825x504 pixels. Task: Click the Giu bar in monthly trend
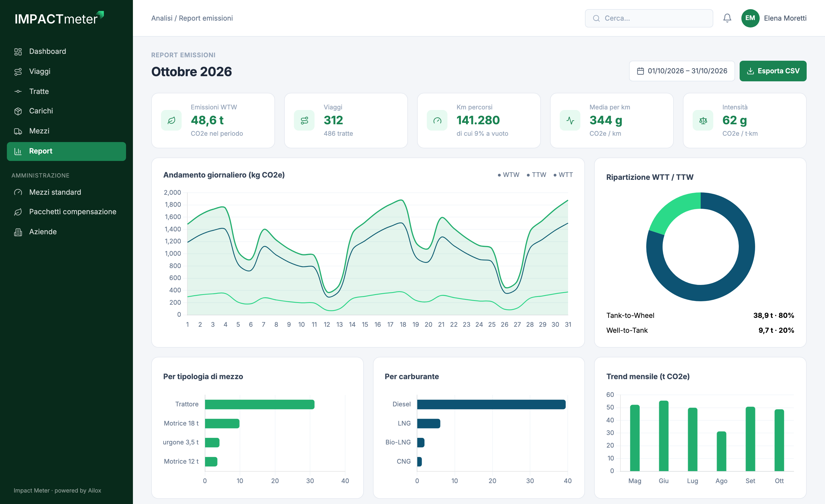(x=664, y=436)
